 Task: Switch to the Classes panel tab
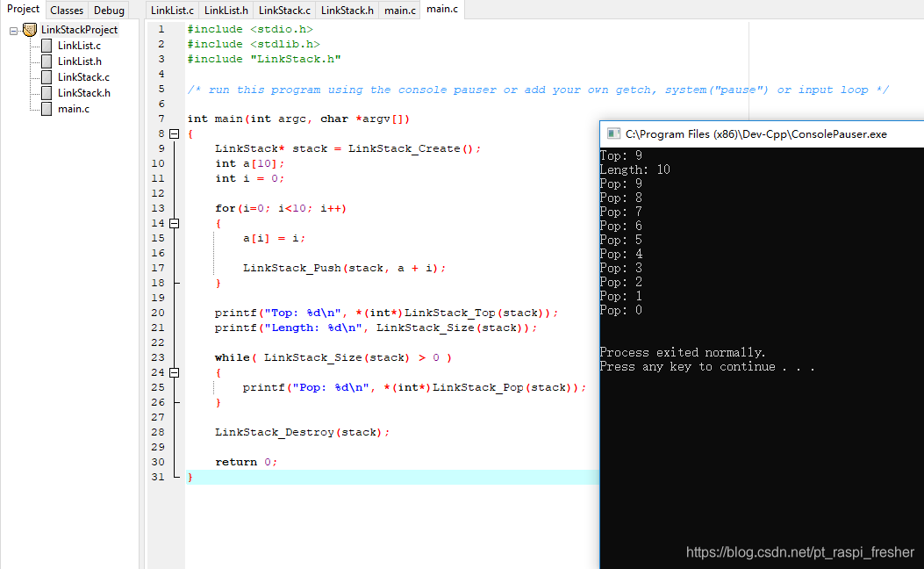point(67,11)
